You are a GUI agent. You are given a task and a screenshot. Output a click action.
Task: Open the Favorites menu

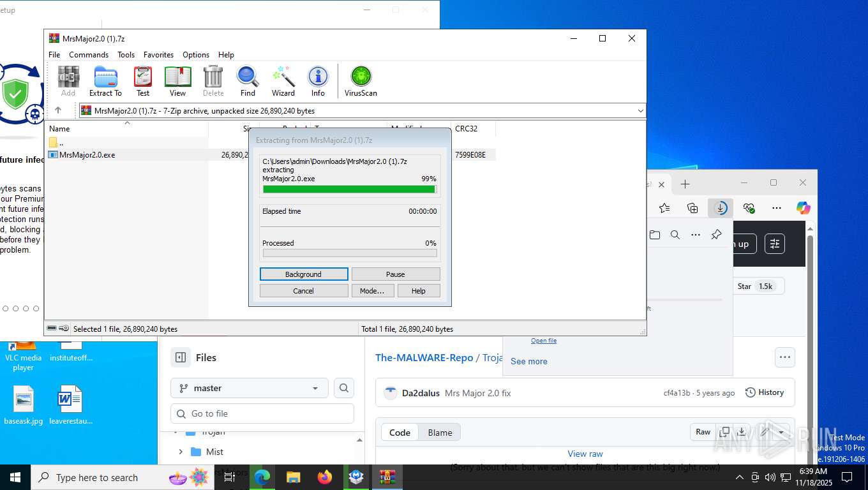pyautogui.click(x=158, y=55)
